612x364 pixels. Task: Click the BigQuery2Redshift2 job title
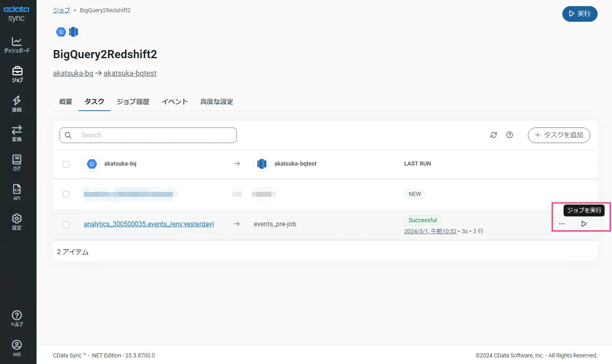(105, 55)
